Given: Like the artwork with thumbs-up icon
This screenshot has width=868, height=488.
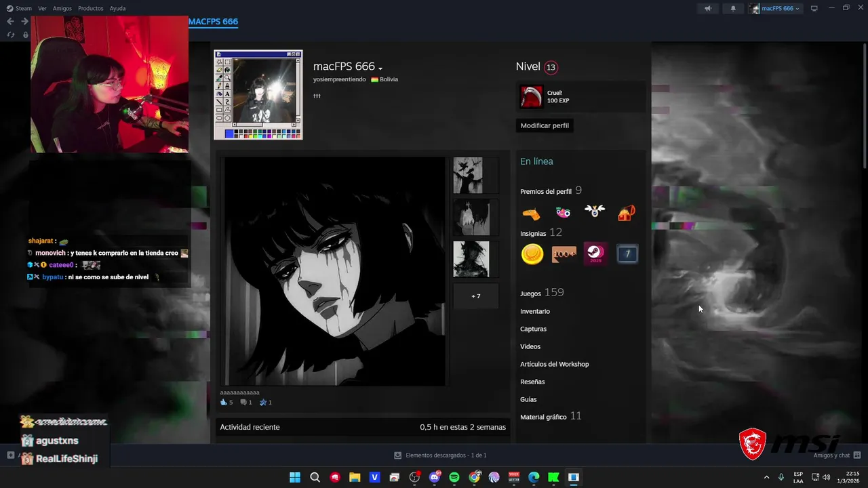Looking at the screenshot, I should pos(224,402).
